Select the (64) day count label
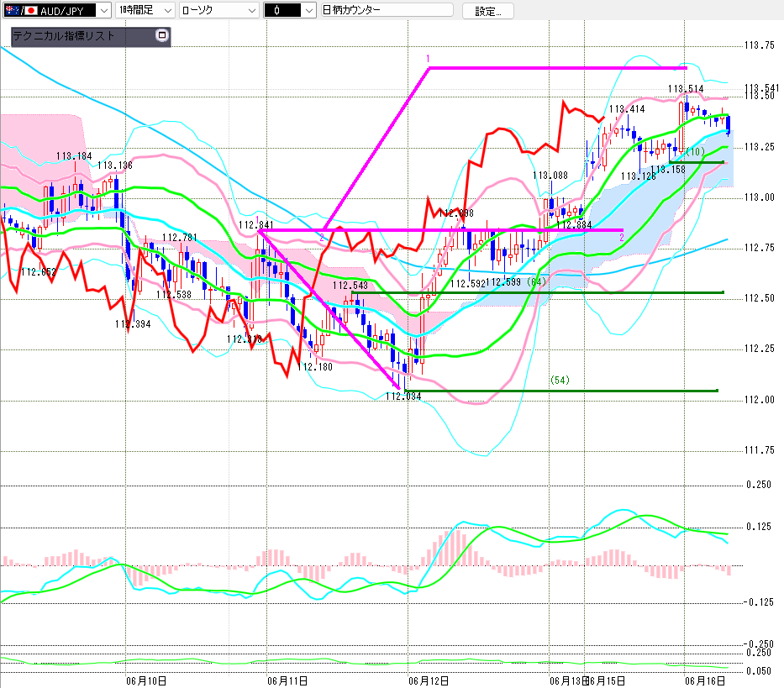 click(x=536, y=282)
